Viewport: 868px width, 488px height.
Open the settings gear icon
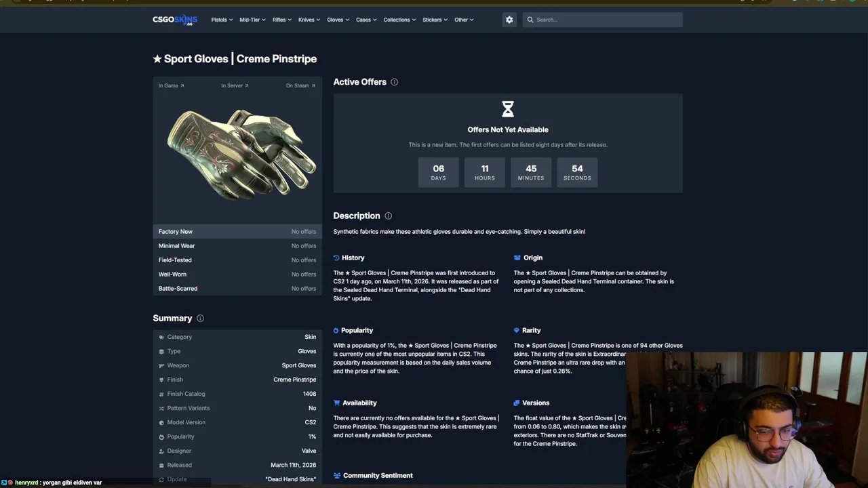509,20
